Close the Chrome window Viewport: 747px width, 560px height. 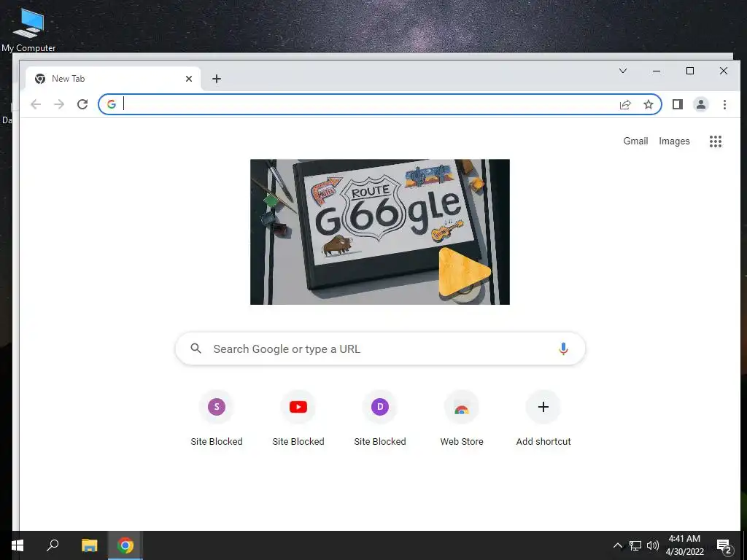click(x=724, y=71)
